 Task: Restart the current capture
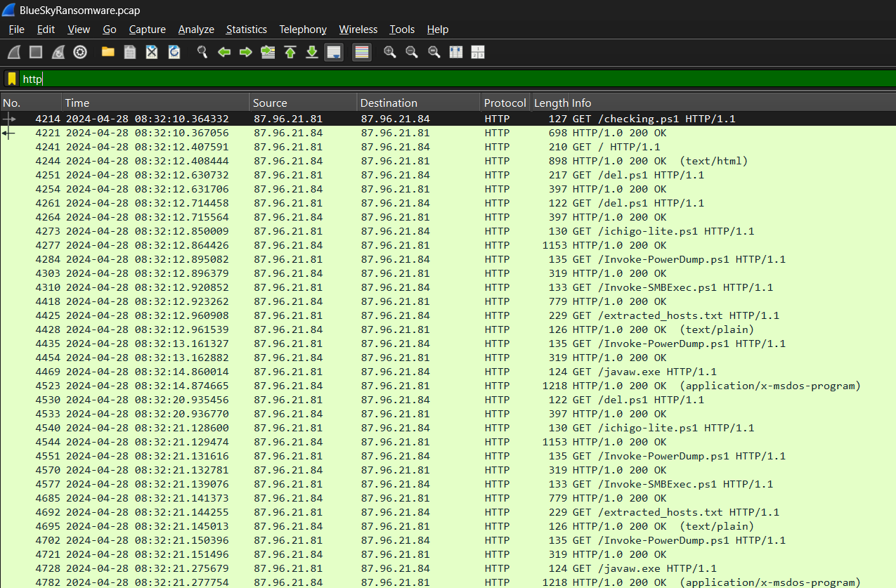(x=58, y=52)
